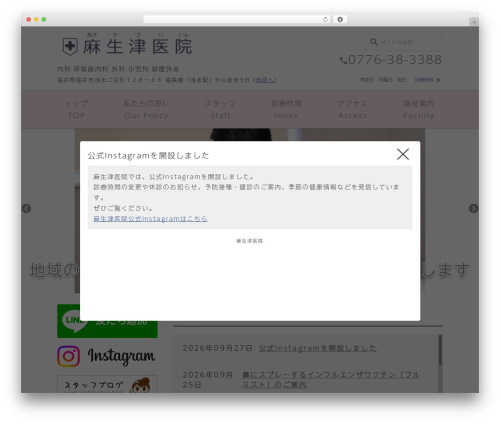Go to next slide with right arrow

point(473,208)
